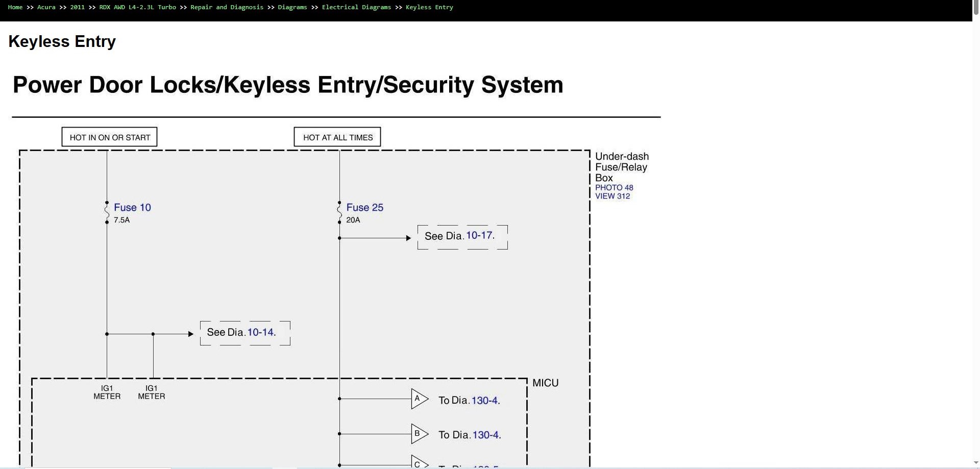Click the HOT IN ON OR START label
Image resolution: width=980 pixels, height=469 pixels.
tap(110, 137)
